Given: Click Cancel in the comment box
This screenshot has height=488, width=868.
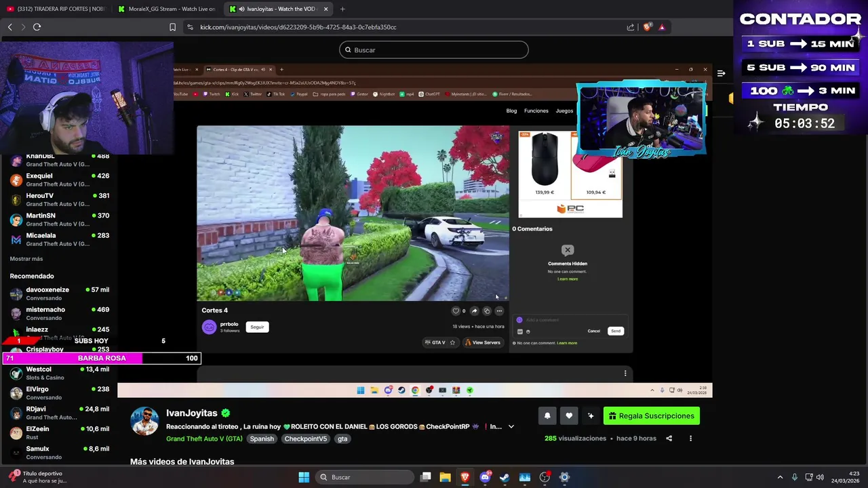Looking at the screenshot, I should point(593,331).
